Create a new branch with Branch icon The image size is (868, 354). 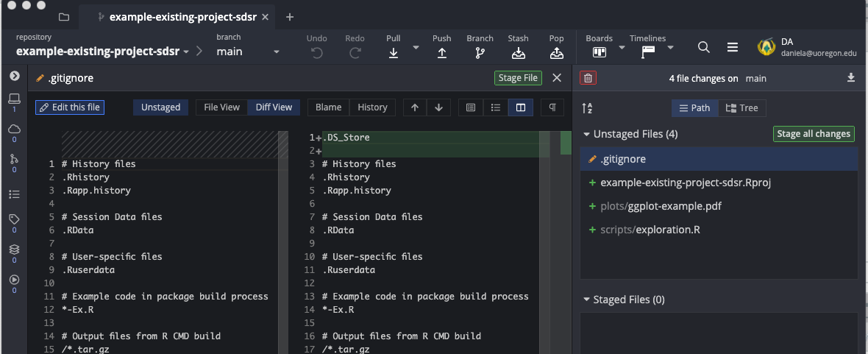click(480, 53)
